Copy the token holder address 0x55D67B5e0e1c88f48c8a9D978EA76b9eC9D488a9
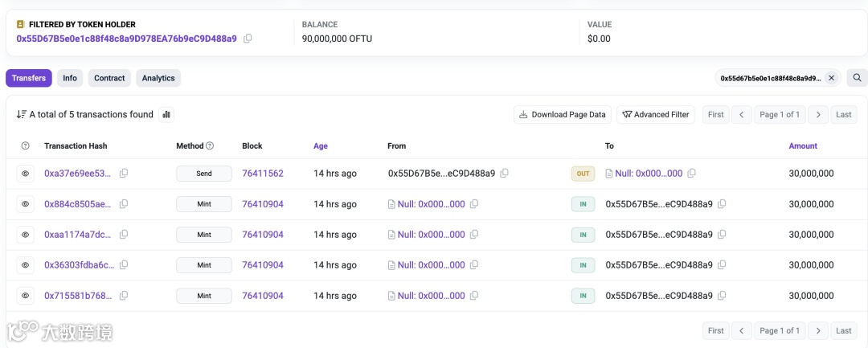 click(x=248, y=39)
